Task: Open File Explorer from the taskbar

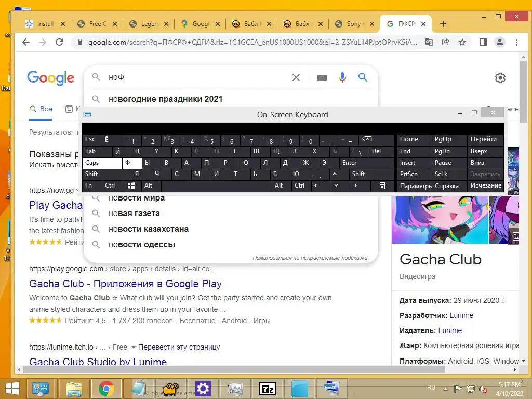Action: coord(74,389)
